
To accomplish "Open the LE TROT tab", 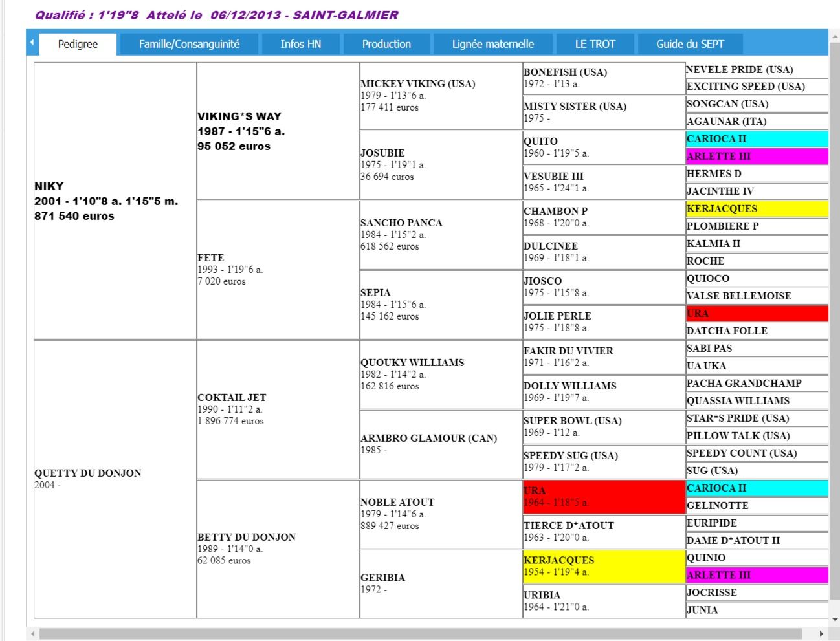I will [x=595, y=44].
